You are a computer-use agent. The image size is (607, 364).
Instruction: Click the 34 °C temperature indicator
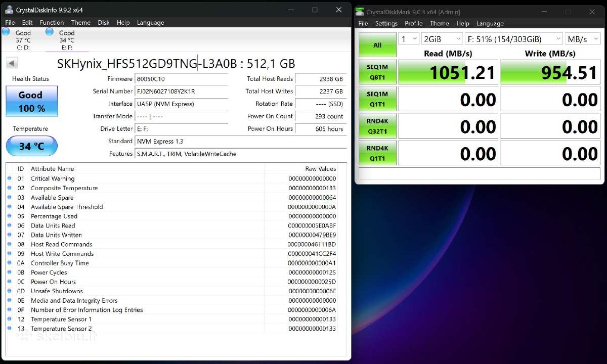pos(31,146)
